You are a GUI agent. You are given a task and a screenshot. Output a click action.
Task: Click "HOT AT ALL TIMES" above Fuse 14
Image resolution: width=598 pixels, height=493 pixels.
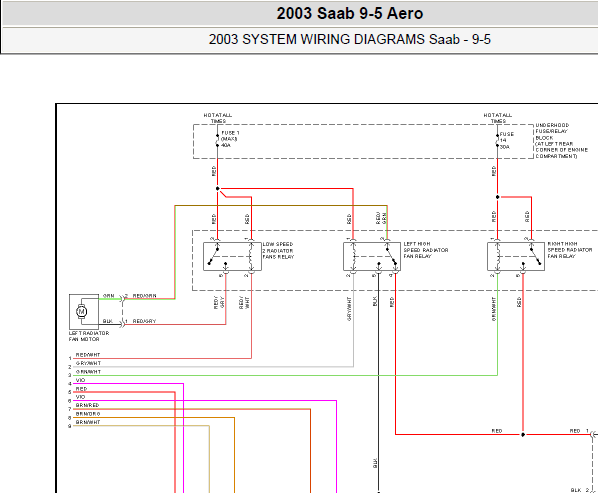click(498, 118)
